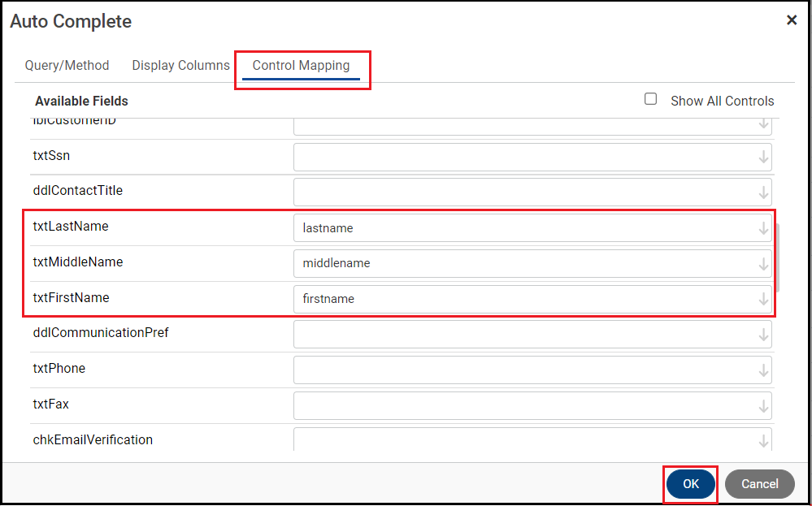
Task: Switch to the Query/Method tab
Action: click(67, 66)
